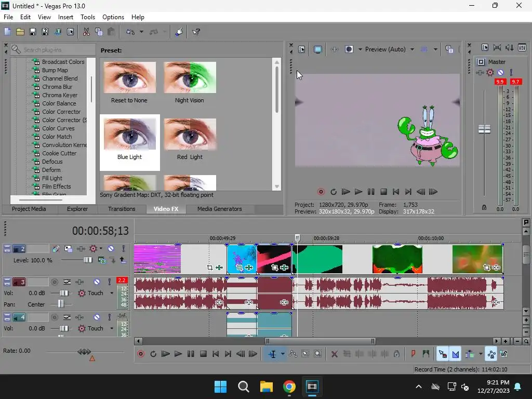The width and height of the screenshot is (532, 399).
Task: Click the Delete X icon in timeline toolbar
Action: click(334, 354)
